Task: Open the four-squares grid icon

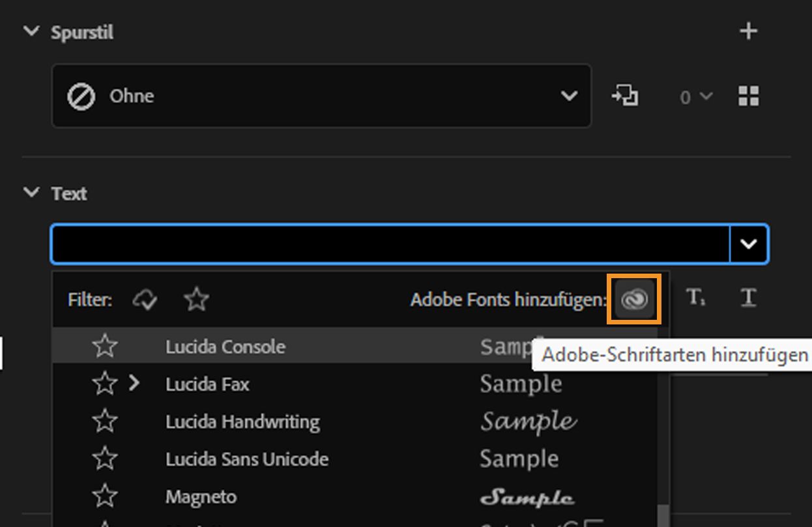Action: [x=749, y=96]
